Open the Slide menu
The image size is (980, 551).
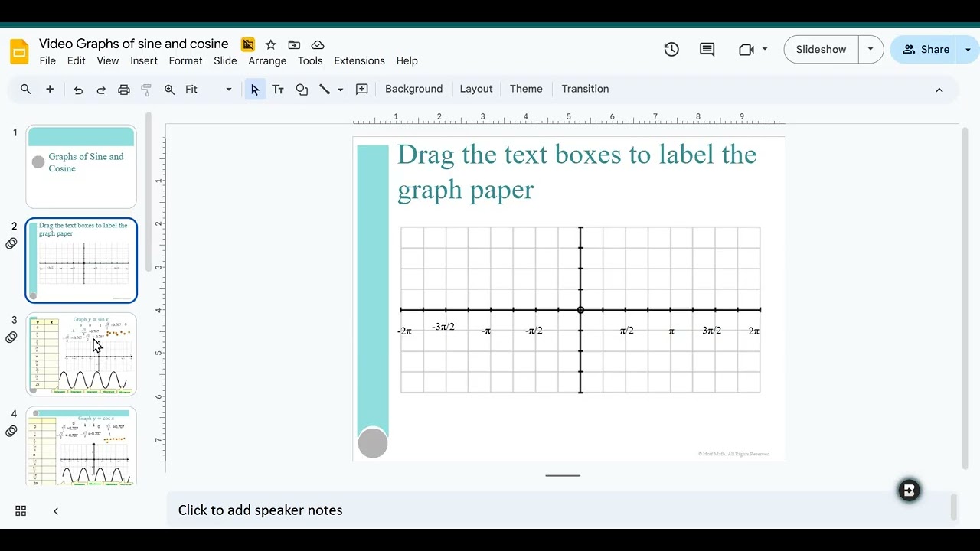coord(225,61)
